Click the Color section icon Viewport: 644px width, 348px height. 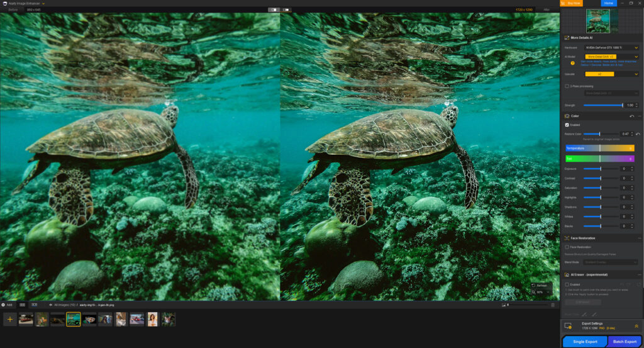click(x=567, y=116)
